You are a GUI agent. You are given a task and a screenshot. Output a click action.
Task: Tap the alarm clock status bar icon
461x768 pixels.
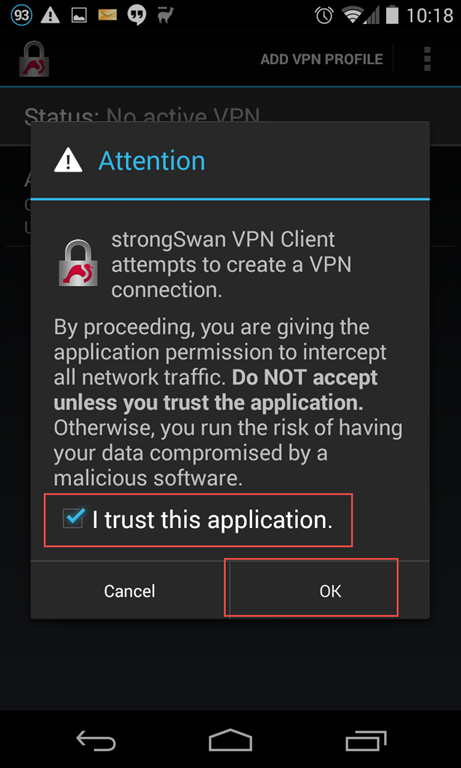pos(324,15)
